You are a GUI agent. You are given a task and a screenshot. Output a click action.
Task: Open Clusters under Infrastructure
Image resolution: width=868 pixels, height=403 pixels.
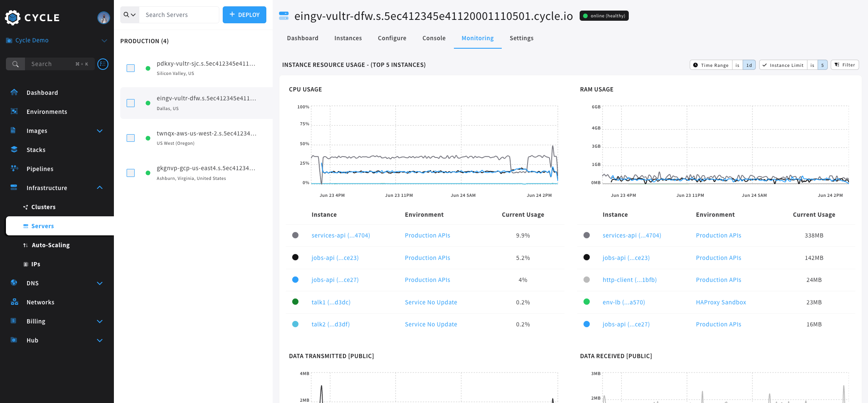(43, 207)
